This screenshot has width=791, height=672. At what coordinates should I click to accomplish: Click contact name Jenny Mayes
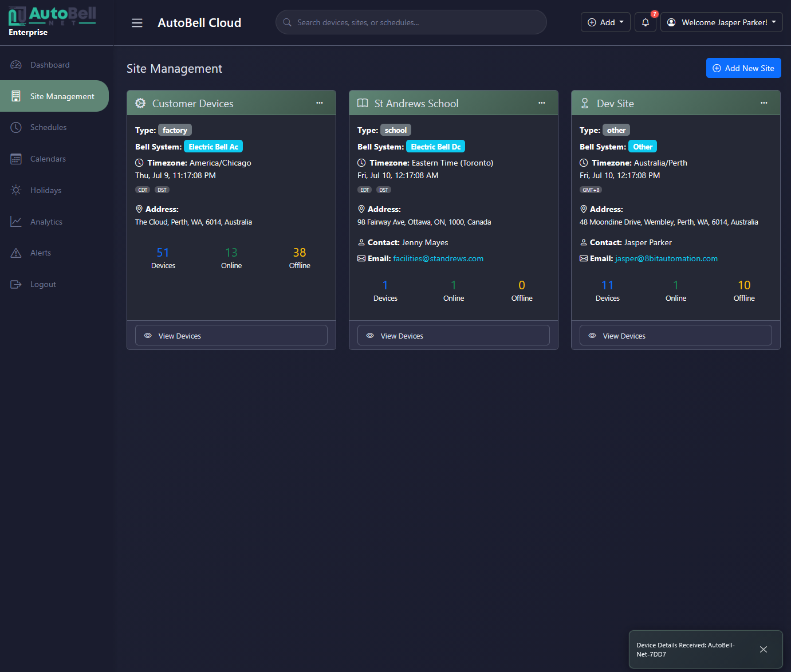coord(425,242)
